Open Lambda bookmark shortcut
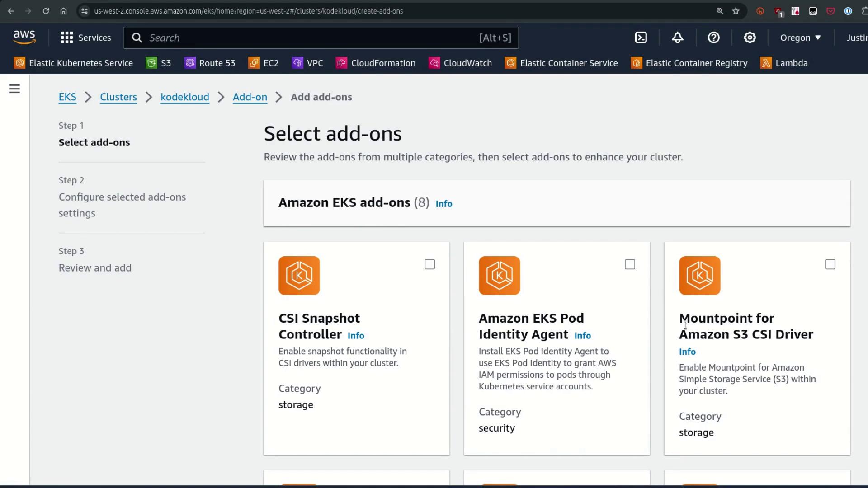This screenshot has width=868, height=488. point(784,63)
